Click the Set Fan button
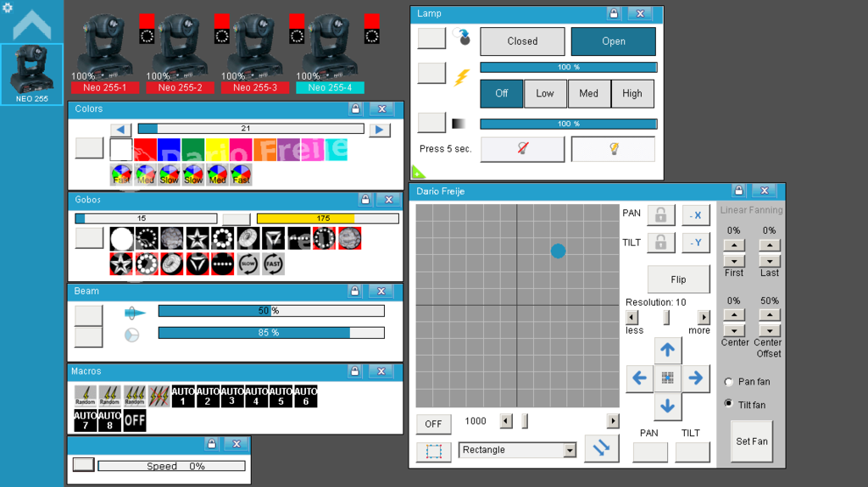The image size is (868, 487). coord(752,441)
